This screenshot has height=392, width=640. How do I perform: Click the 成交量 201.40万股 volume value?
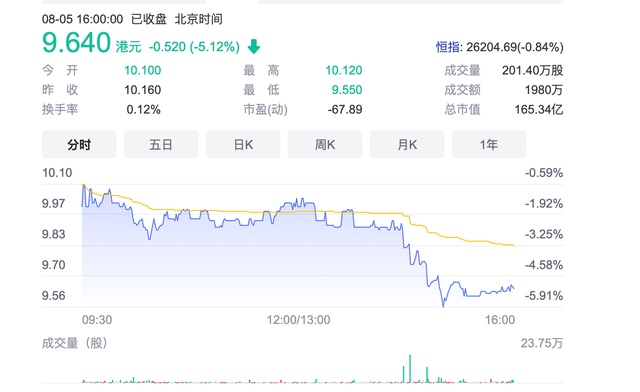point(533,70)
